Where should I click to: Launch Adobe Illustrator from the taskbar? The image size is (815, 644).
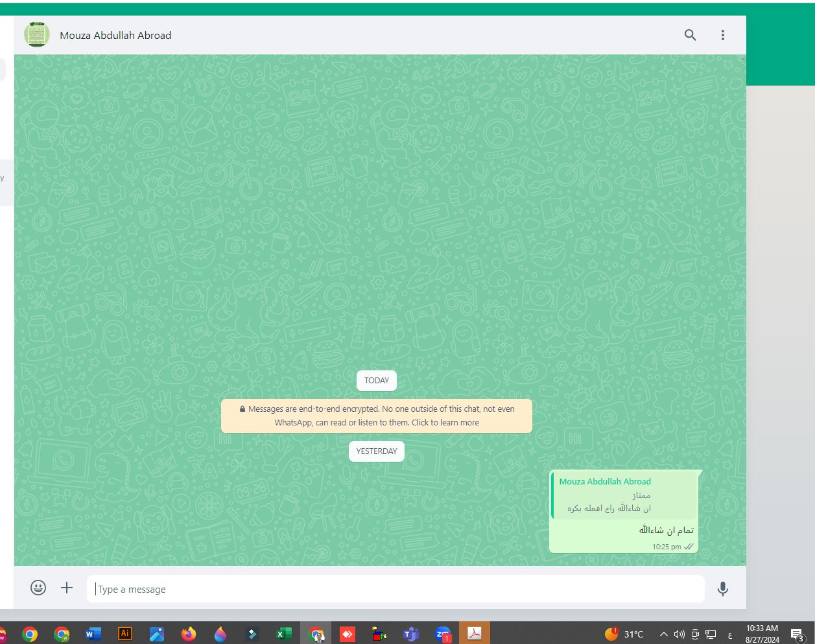coord(125,634)
